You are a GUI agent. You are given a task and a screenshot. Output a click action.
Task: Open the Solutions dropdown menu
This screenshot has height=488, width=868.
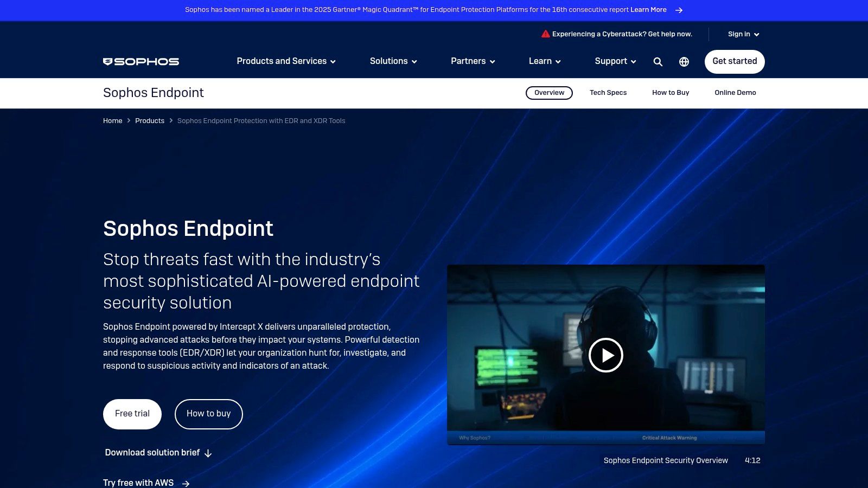(x=393, y=61)
